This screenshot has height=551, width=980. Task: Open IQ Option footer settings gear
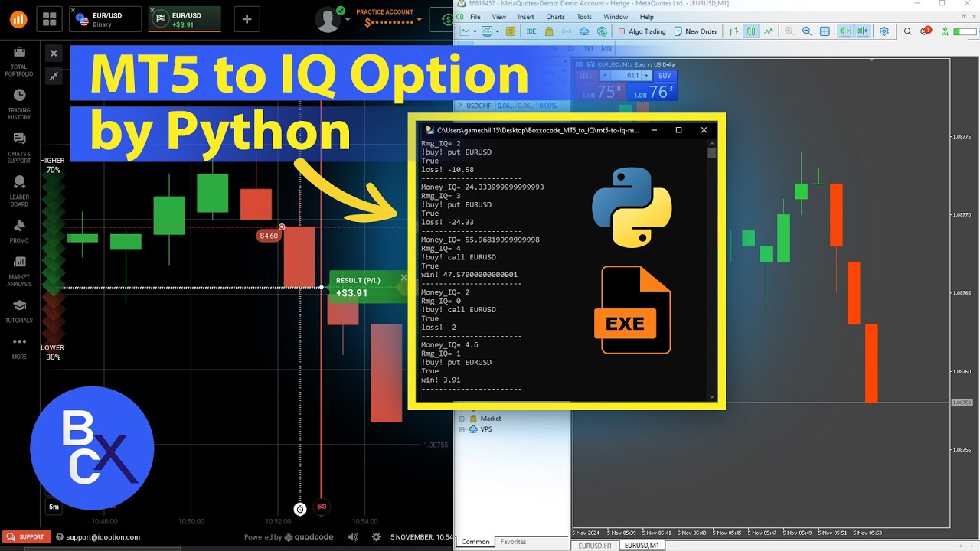[x=376, y=537]
